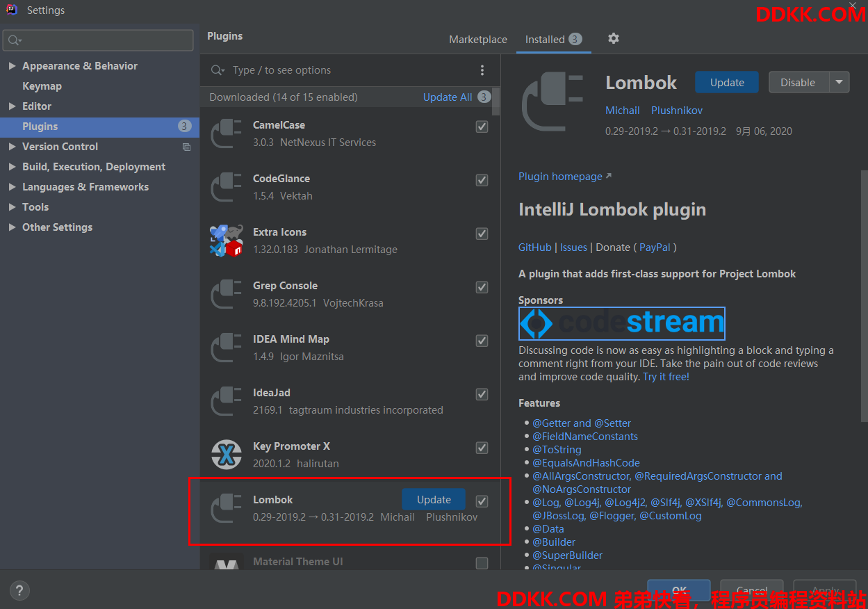Disable the CamelCase plugin checkbox

click(482, 127)
